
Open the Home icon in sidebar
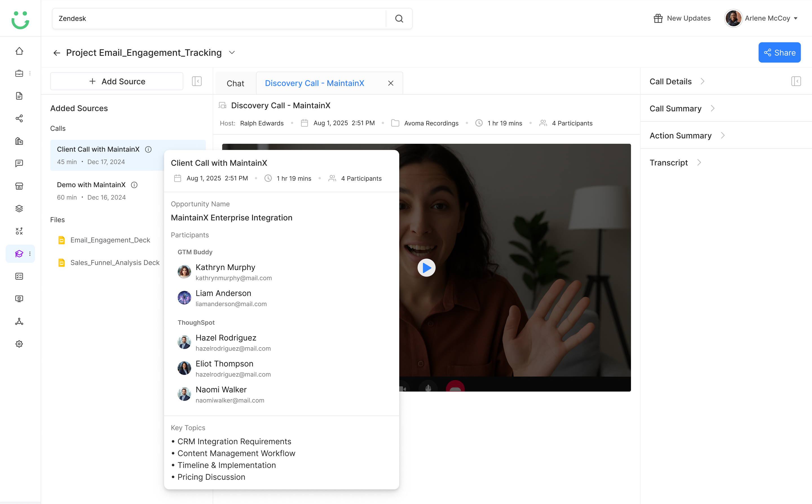19,51
